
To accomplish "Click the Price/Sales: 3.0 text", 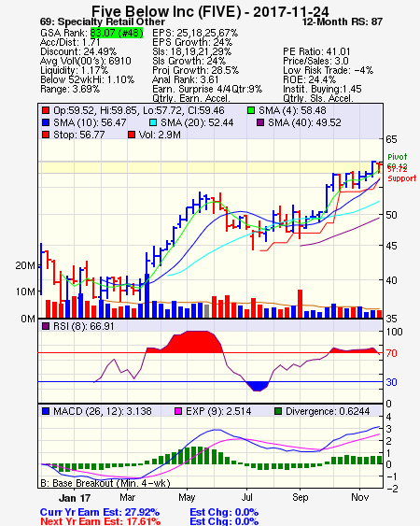I will point(316,61).
